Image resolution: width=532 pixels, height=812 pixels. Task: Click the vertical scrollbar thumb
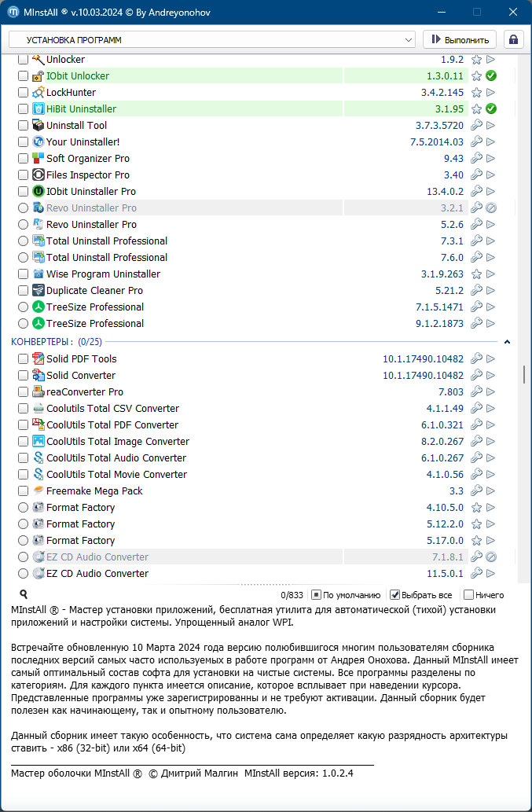click(x=524, y=375)
